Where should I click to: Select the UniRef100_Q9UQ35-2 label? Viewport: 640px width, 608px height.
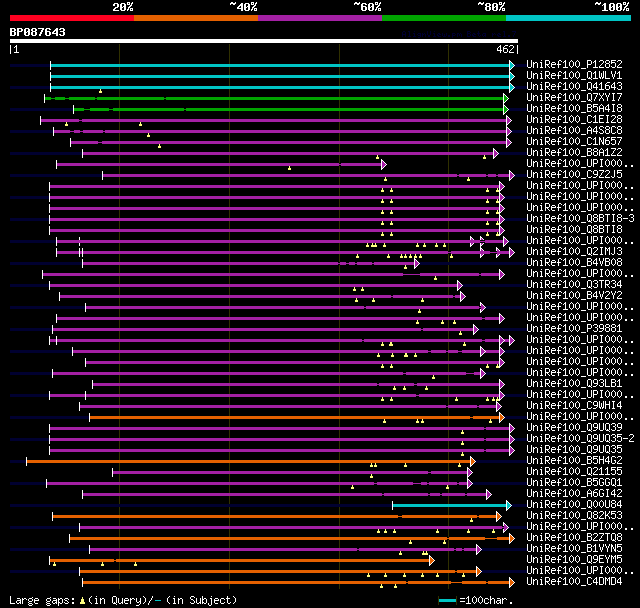pyautogui.click(x=580, y=439)
